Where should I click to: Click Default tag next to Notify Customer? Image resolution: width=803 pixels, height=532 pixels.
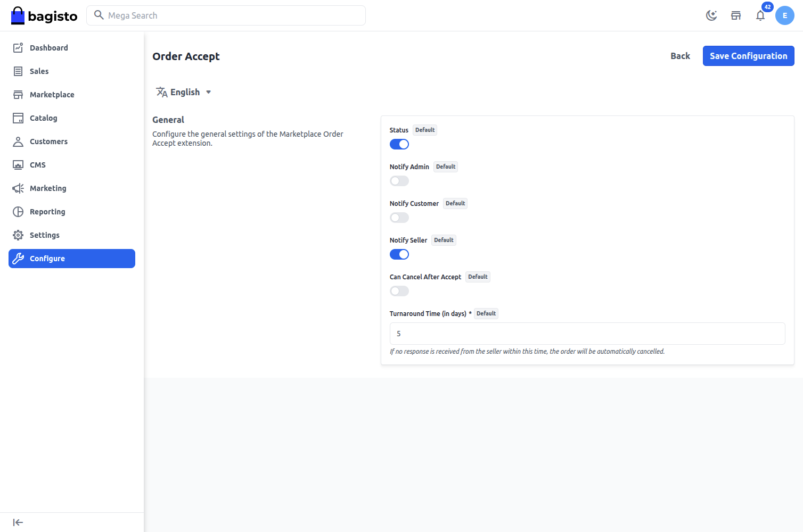click(x=455, y=203)
